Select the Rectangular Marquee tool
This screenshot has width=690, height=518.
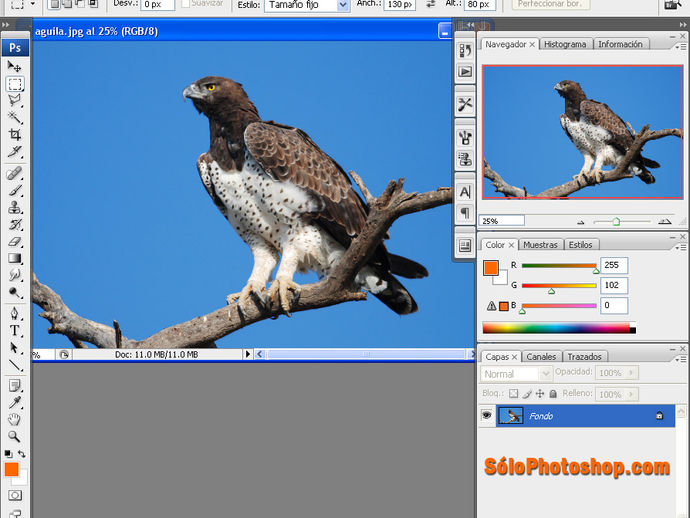tap(15, 84)
